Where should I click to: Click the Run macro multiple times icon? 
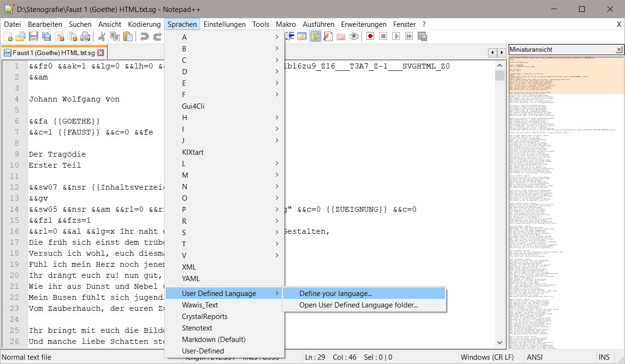click(x=409, y=36)
